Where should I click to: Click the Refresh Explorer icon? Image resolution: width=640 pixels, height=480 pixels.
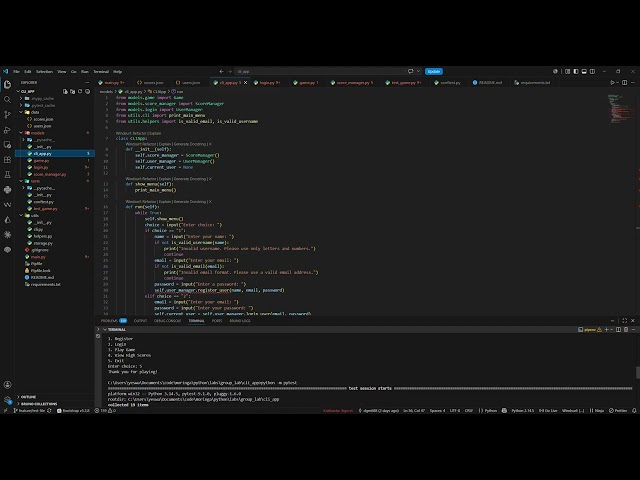point(80,91)
